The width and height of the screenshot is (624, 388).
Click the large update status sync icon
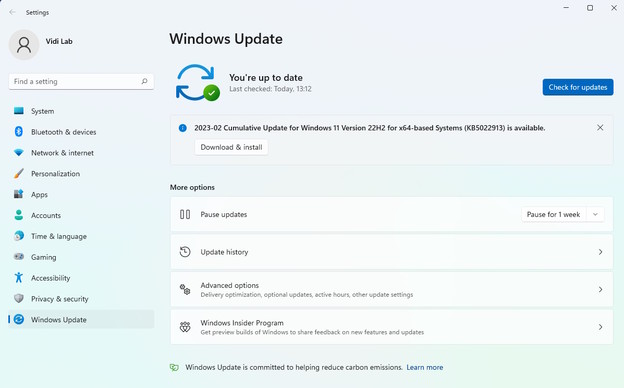197,82
